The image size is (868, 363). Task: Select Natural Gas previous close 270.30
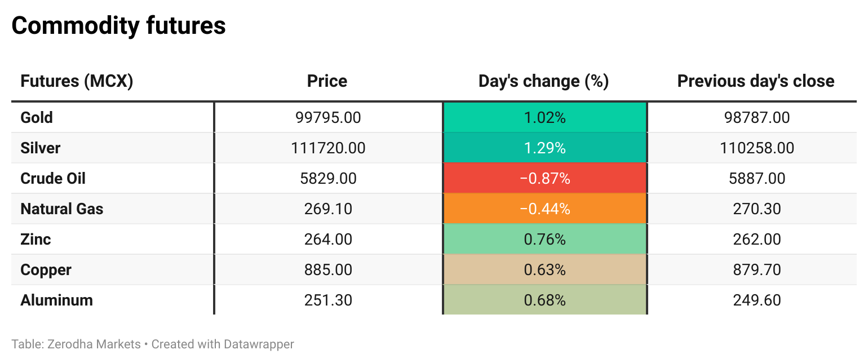[x=757, y=209]
